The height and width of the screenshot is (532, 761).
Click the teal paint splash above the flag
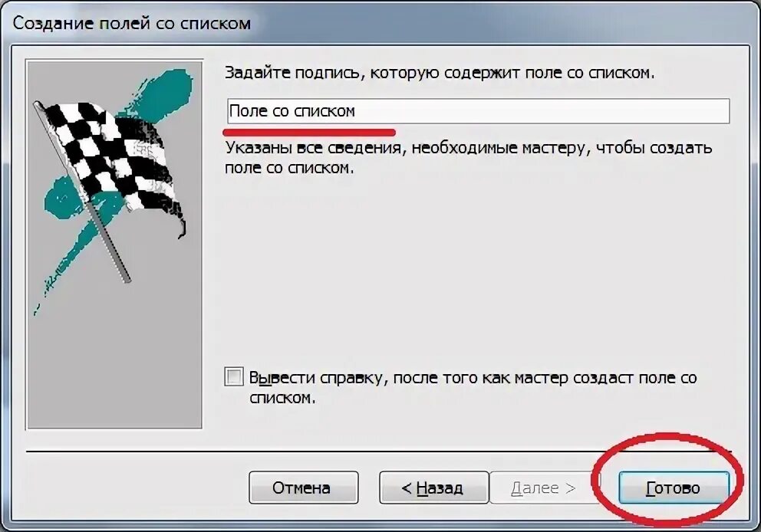point(160,94)
